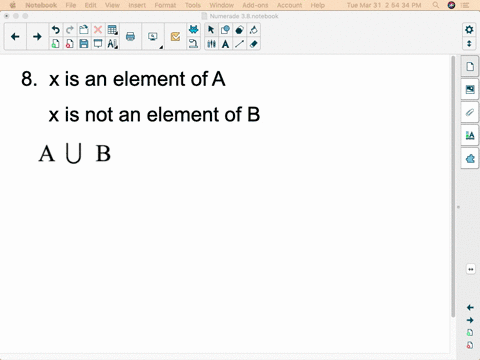The width and height of the screenshot is (480, 360).
Task: Open Spotlight search in the menu bar
Action: click(x=436, y=5)
